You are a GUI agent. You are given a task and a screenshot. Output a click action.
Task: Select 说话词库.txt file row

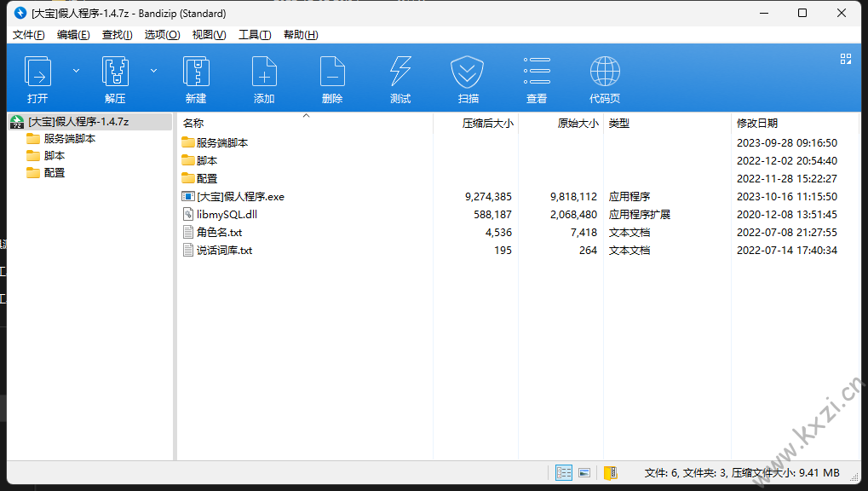click(518, 251)
